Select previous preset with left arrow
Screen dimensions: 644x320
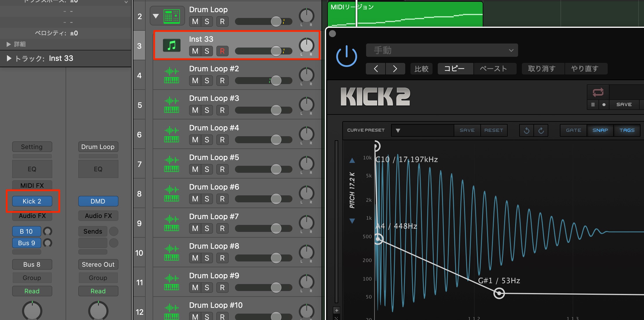tap(376, 69)
